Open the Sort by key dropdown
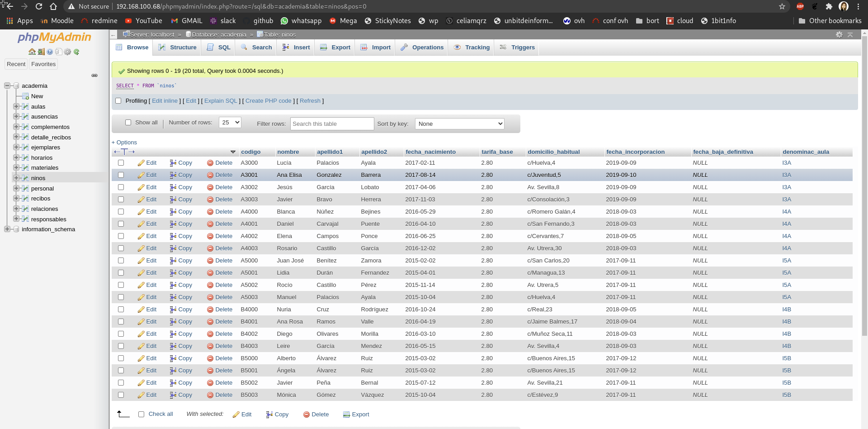The height and width of the screenshot is (429, 868). 459,124
